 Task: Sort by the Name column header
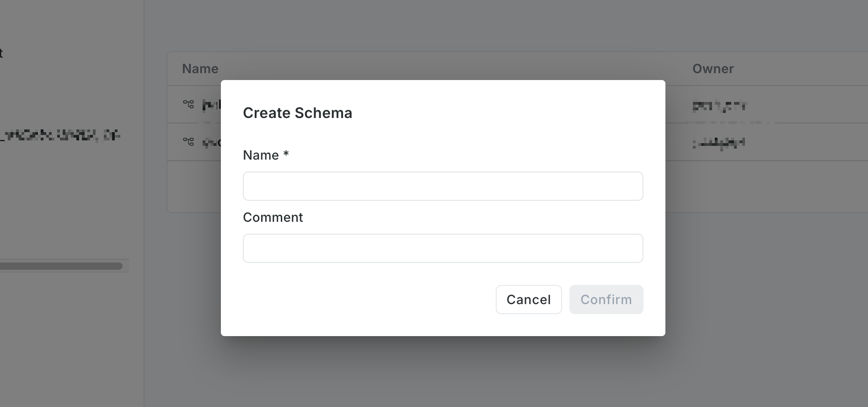pyautogui.click(x=200, y=69)
